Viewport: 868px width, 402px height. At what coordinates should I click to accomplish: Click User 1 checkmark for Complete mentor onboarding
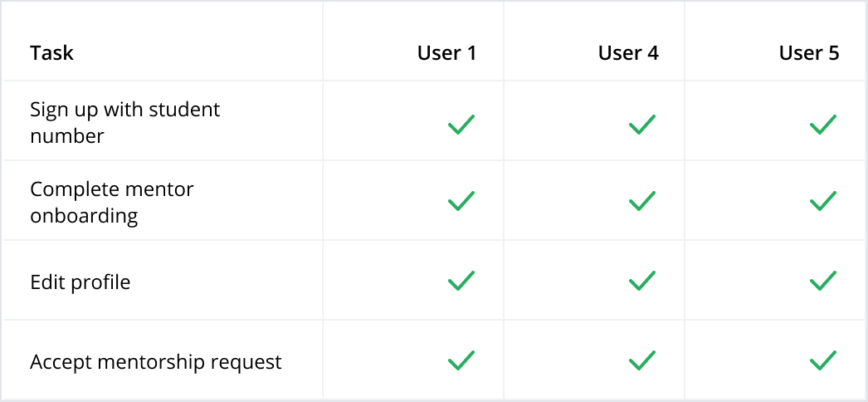click(x=461, y=200)
